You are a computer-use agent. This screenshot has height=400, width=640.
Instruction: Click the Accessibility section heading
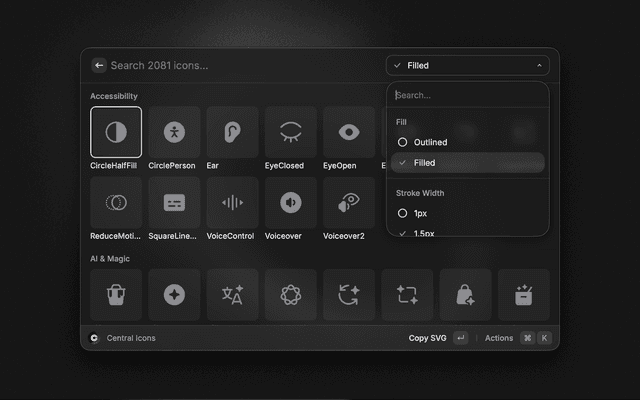[x=114, y=96]
